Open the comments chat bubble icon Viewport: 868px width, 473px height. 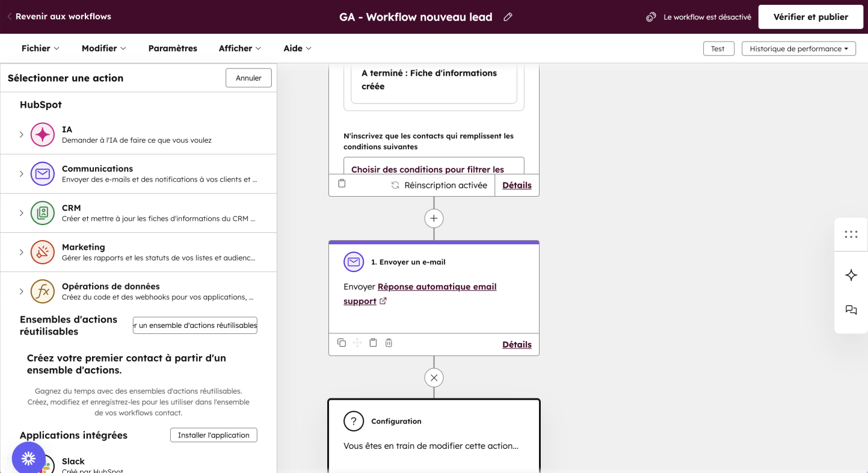tap(851, 310)
